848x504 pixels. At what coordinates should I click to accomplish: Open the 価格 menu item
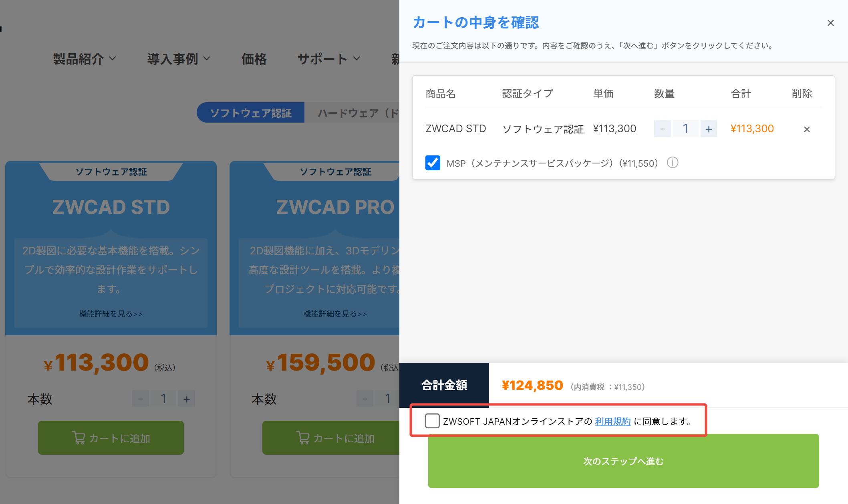254,59
